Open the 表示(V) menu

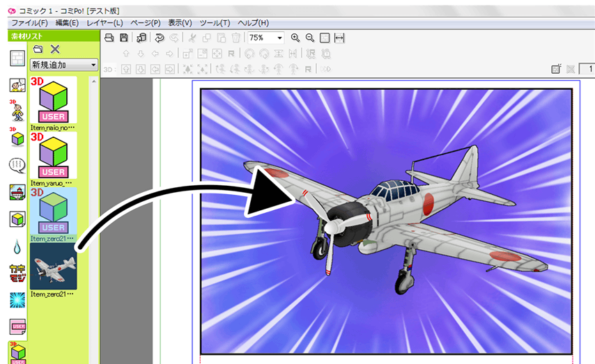[180, 23]
